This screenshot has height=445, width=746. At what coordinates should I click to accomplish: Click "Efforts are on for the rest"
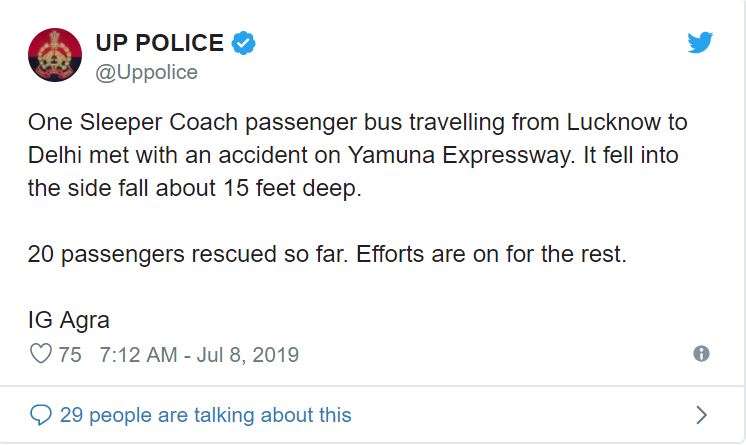491,254
